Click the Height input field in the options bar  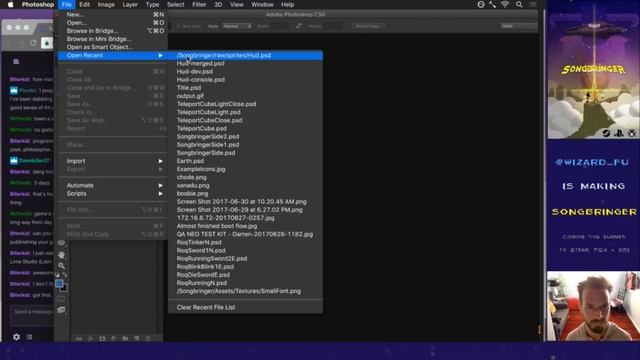click(333, 26)
